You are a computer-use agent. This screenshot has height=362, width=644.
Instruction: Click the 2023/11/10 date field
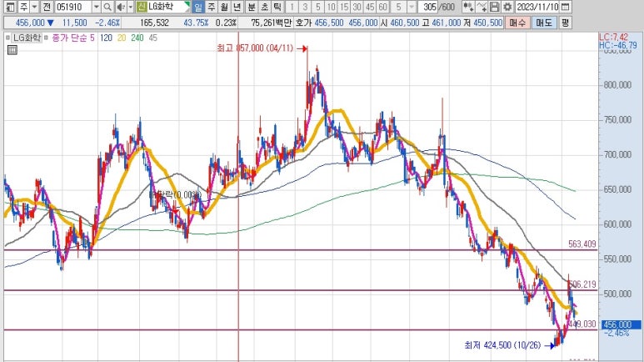(x=537, y=7)
